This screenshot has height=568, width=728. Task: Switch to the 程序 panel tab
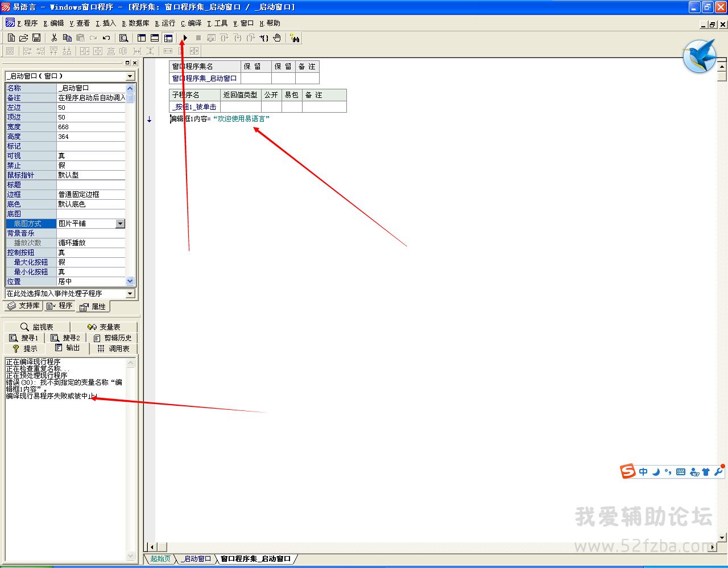pyautogui.click(x=60, y=306)
